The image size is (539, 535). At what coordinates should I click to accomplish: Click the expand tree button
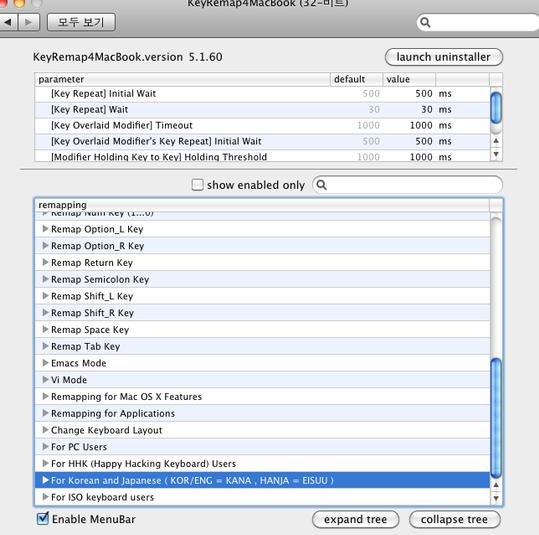click(356, 519)
